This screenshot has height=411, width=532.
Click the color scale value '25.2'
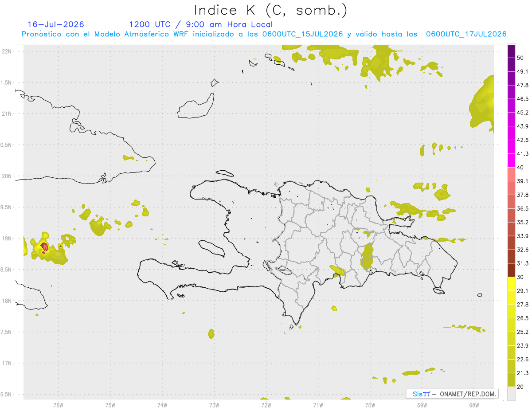523,332
